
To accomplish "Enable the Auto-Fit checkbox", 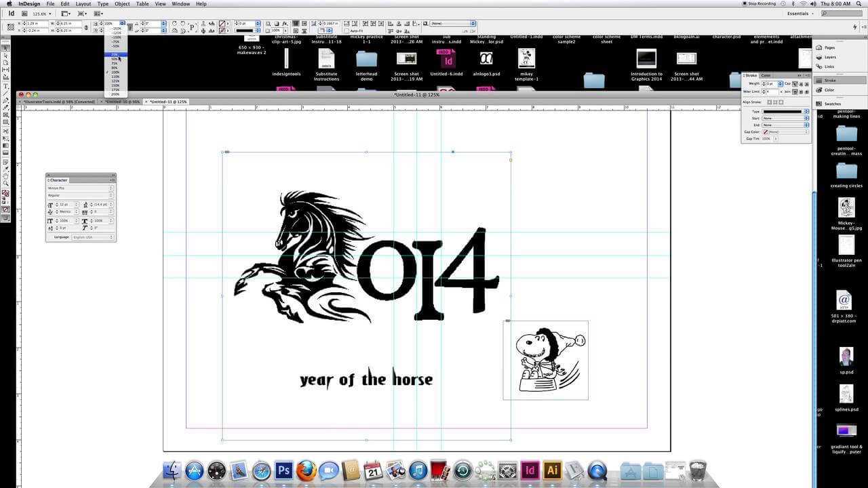I will [x=347, y=30].
